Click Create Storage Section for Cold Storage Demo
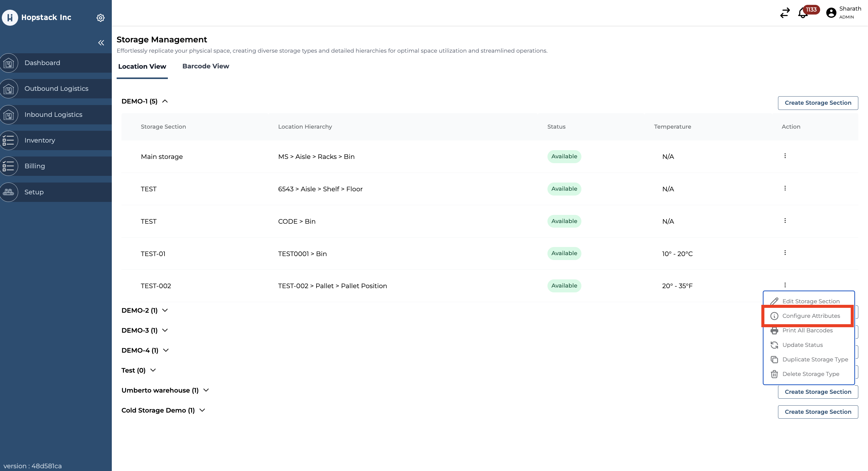This screenshot has height=471, width=868. click(817, 412)
